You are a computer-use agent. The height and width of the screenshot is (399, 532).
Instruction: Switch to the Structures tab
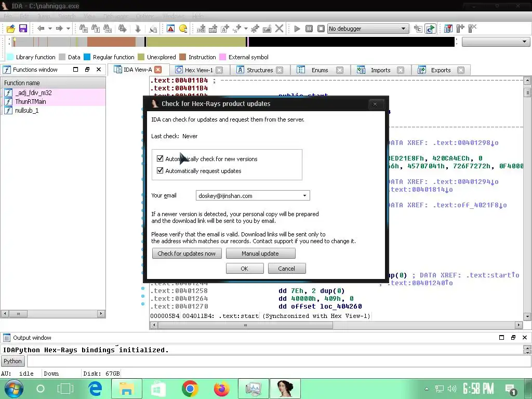(x=260, y=70)
